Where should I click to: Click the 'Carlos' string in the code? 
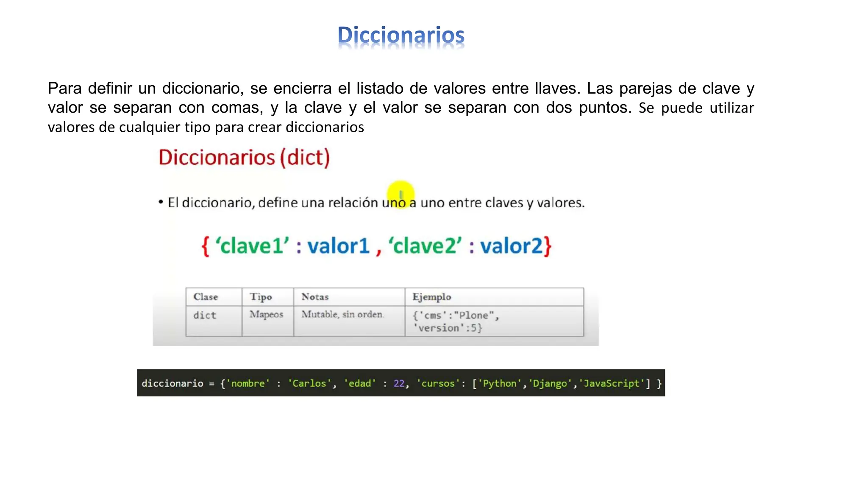(x=309, y=383)
